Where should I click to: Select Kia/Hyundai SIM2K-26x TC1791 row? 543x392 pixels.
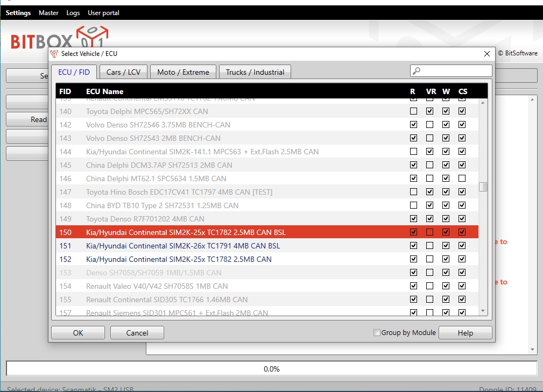[x=183, y=246]
